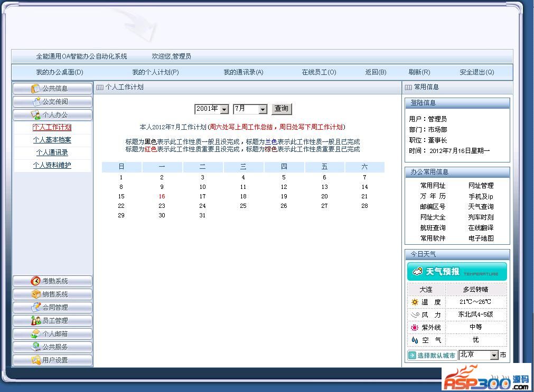Click the 员工管理 people icon
534x392 pixels.
tap(36, 321)
